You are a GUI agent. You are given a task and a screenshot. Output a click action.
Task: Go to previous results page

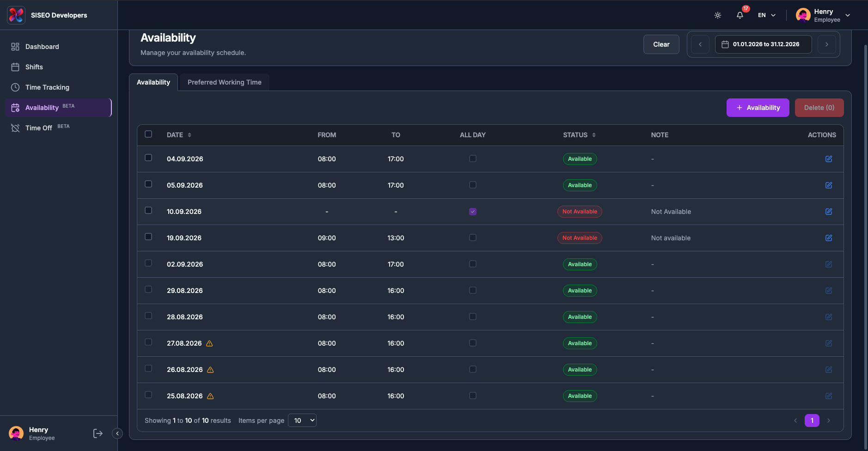tap(795, 421)
